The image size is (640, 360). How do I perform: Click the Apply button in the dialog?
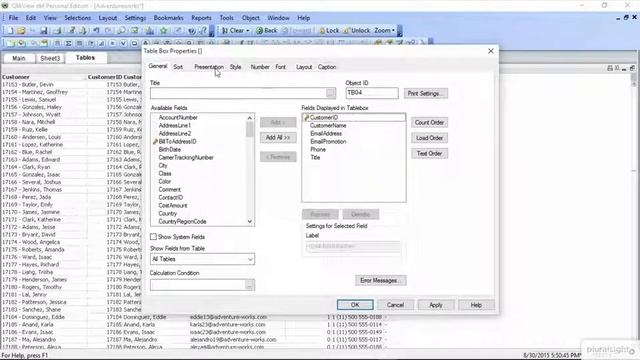point(436,305)
